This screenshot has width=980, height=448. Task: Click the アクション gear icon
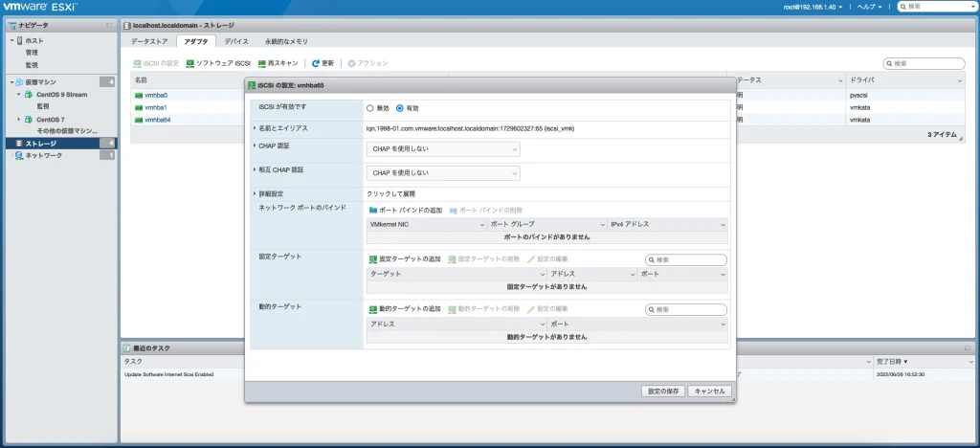(351, 64)
